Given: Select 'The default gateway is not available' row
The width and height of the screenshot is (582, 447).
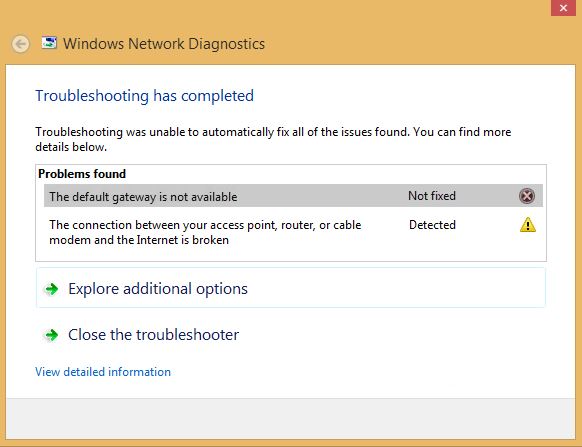Looking at the screenshot, I should [x=293, y=196].
